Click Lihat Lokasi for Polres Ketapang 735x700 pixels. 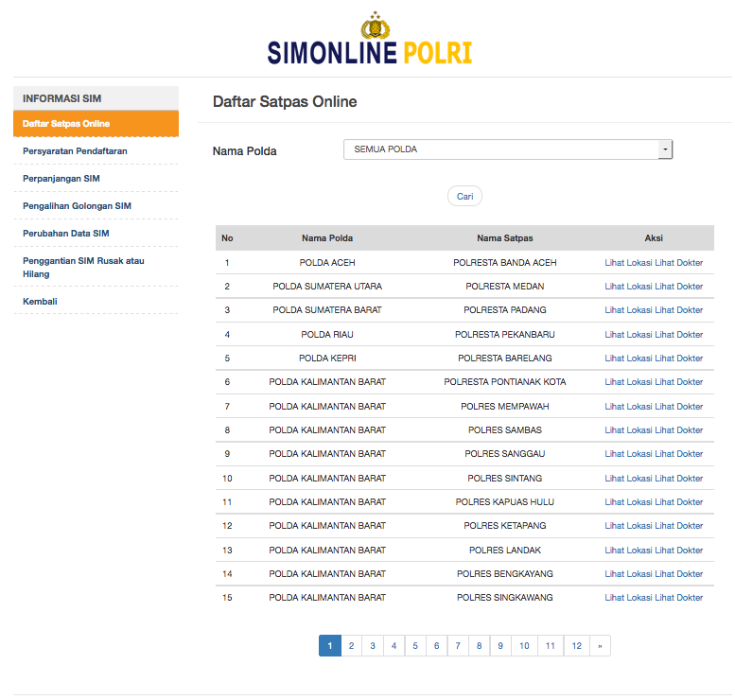coord(628,526)
